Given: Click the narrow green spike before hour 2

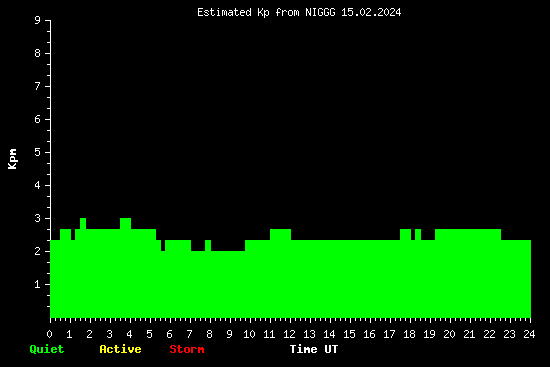Looking at the screenshot, I should click(83, 223).
